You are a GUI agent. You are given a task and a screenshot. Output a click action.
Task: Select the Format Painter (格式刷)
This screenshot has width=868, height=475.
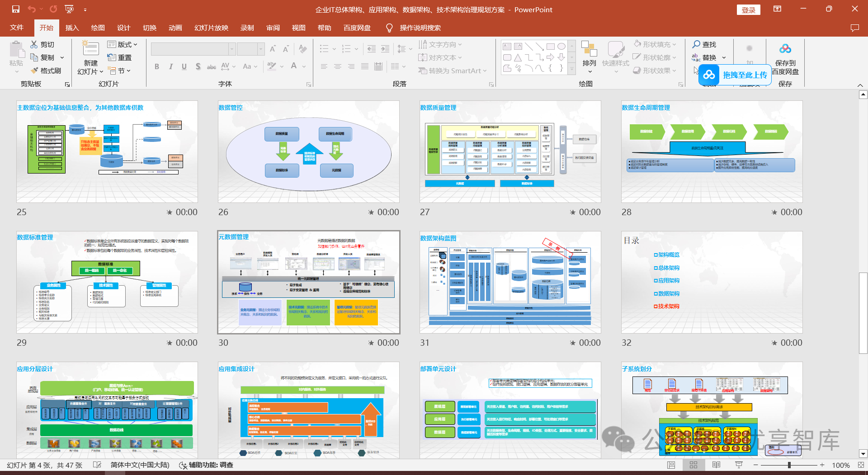46,71
